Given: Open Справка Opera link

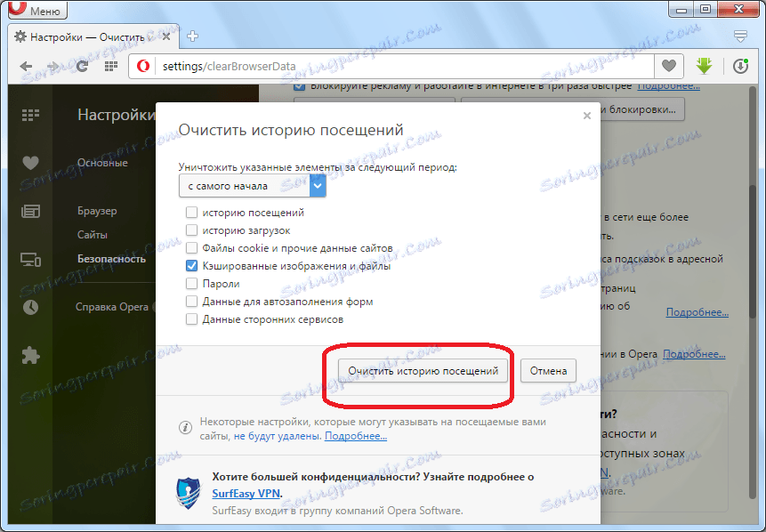Looking at the screenshot, I should [x=112, y=307].
